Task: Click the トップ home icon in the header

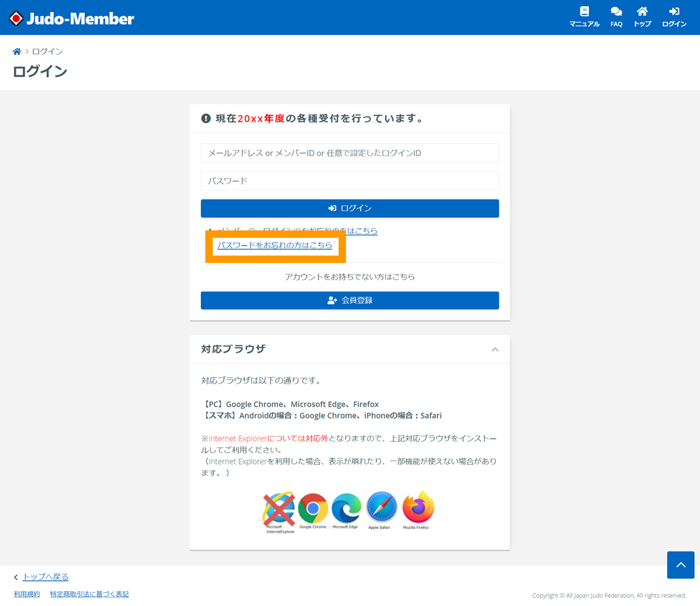Action: pyautogui.click(x=642, y=16)
